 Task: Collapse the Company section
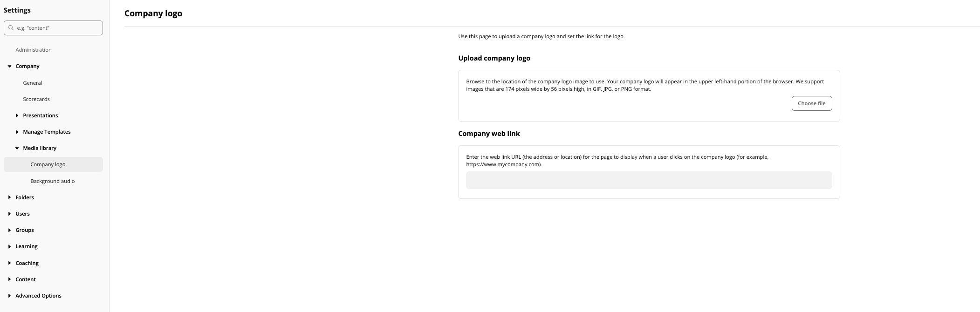pos(10,66)
